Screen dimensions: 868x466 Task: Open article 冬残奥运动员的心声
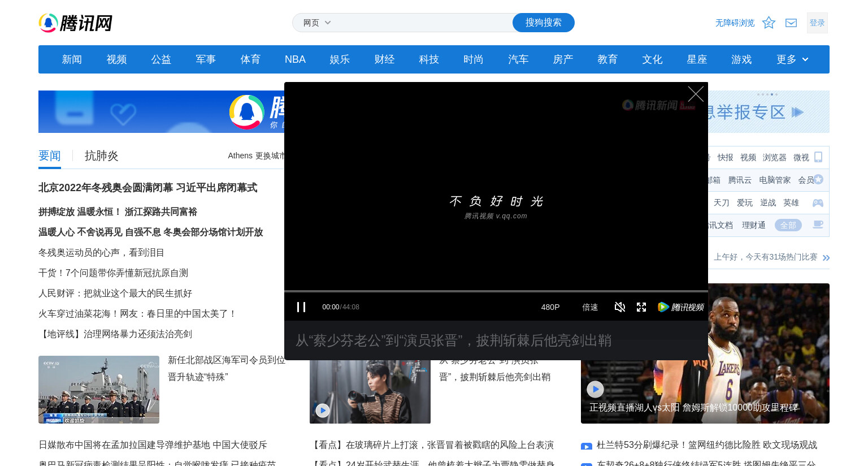101,252
